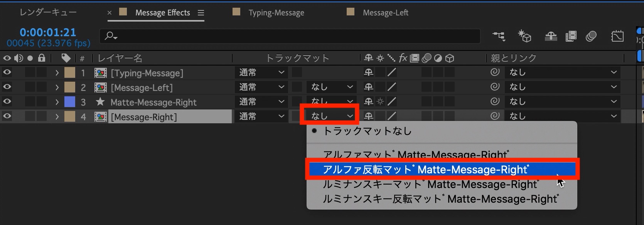The image size is (644, 225).
Task: Click the lock column header icon
Action: point(42,58)
